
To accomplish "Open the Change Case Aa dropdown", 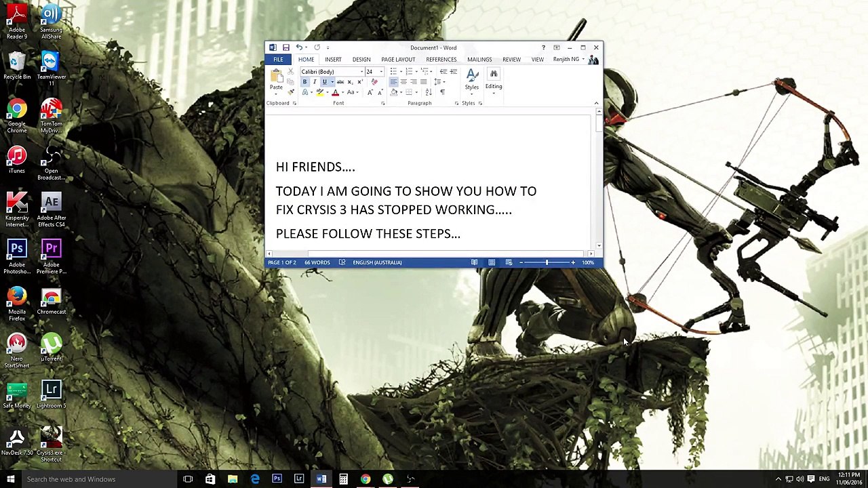I will point(352,92).
